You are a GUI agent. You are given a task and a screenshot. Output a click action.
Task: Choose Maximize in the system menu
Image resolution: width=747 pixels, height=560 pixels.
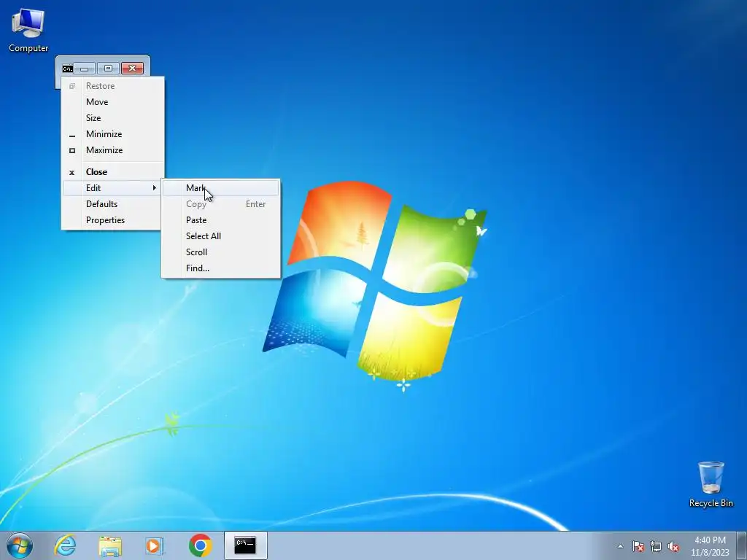(113, 150)
